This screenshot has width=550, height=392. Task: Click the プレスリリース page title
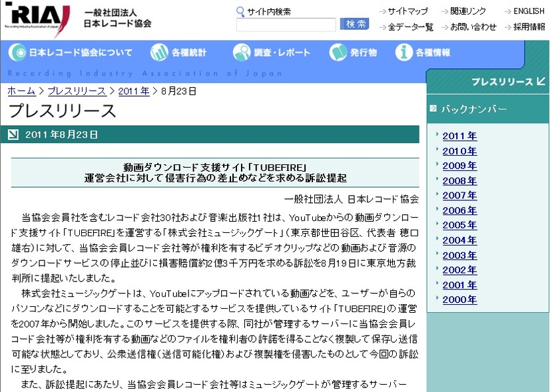(x=62, y=111)
